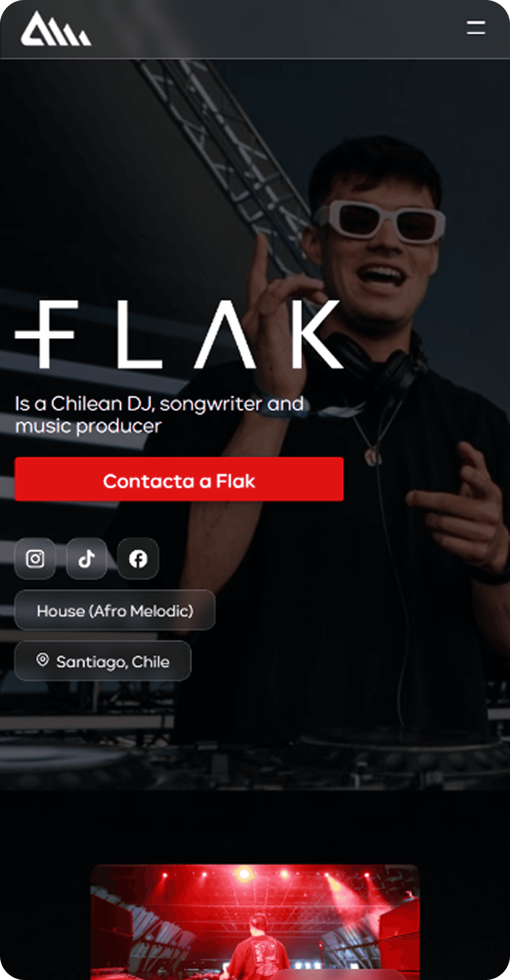Open the hamburger menu in header

point(475,28)
